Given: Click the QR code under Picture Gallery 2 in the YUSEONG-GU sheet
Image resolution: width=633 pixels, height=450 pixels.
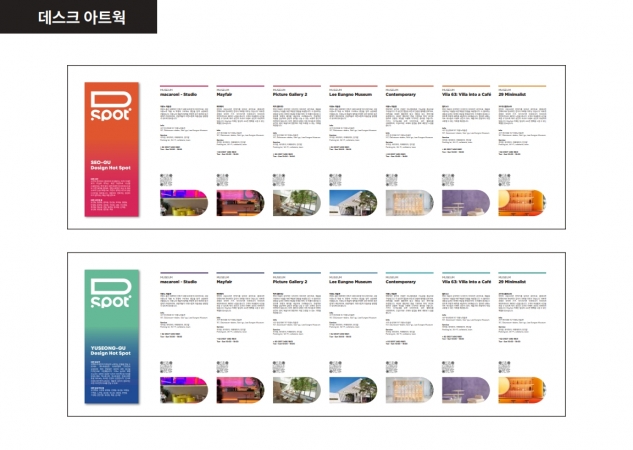Looking at the screenshot, I should coord(279,367).
